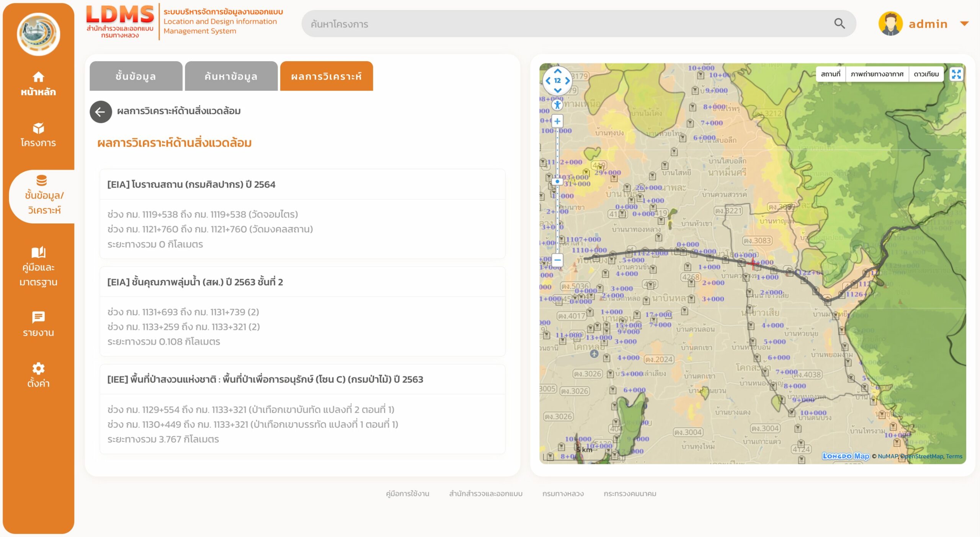Open the คู่มือการใช้งาน footer link
980x537 pixels.
pyautogui.click(x=407, y=494)
